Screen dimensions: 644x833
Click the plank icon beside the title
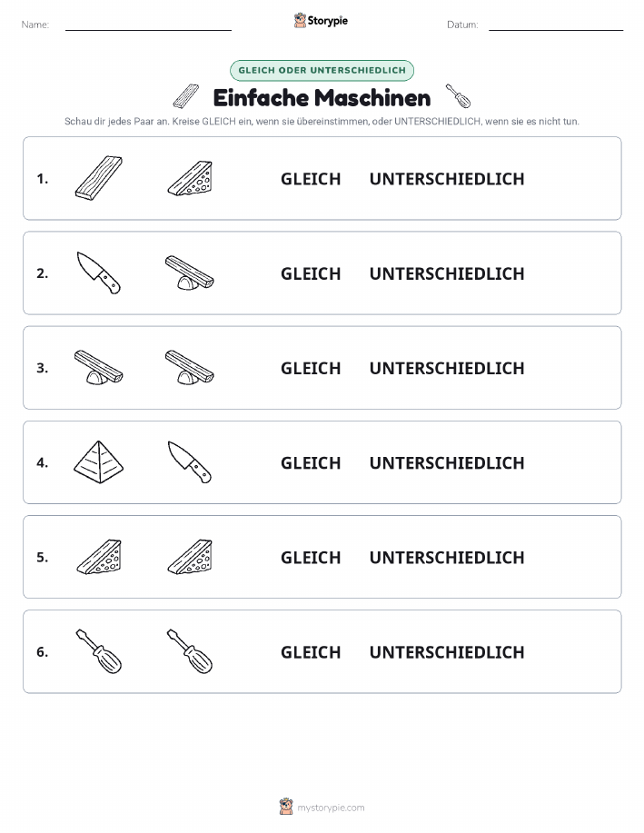pos(186,96)
